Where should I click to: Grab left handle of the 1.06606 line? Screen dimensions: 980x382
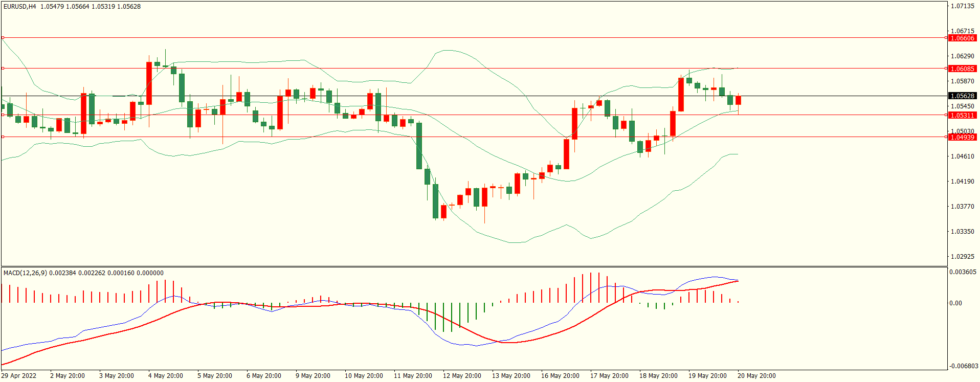pos(3,38)
